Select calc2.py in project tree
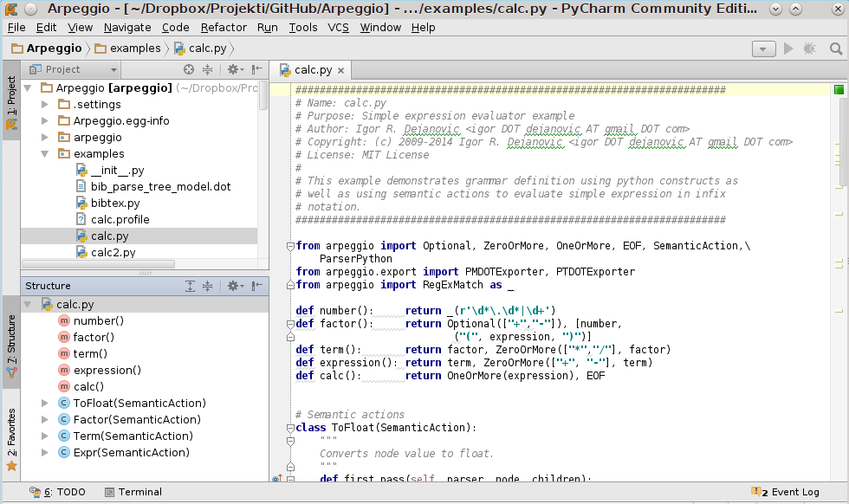 (x=113, y=252)
